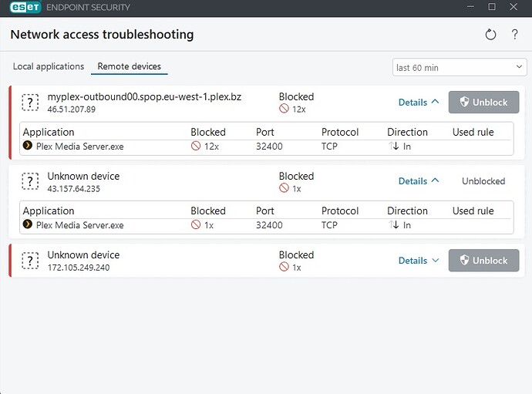
Task: Open help via the question mark icon
Action: (x=514, y=35)
